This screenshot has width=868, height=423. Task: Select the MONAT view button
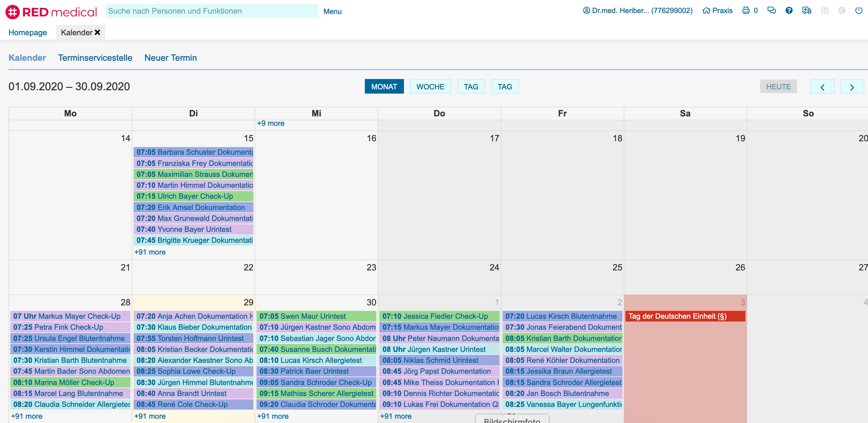tap(384, 87)
